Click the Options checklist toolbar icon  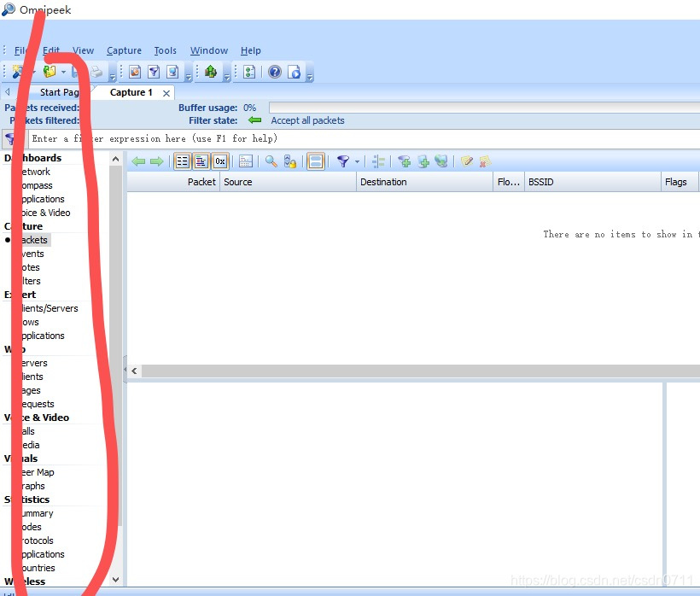tap(249, 72)
